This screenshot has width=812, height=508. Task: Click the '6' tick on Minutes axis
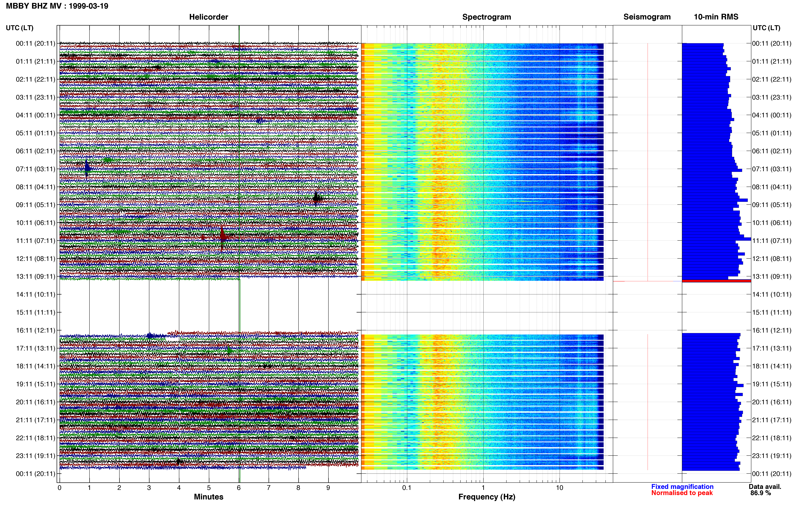click(239, 488)
